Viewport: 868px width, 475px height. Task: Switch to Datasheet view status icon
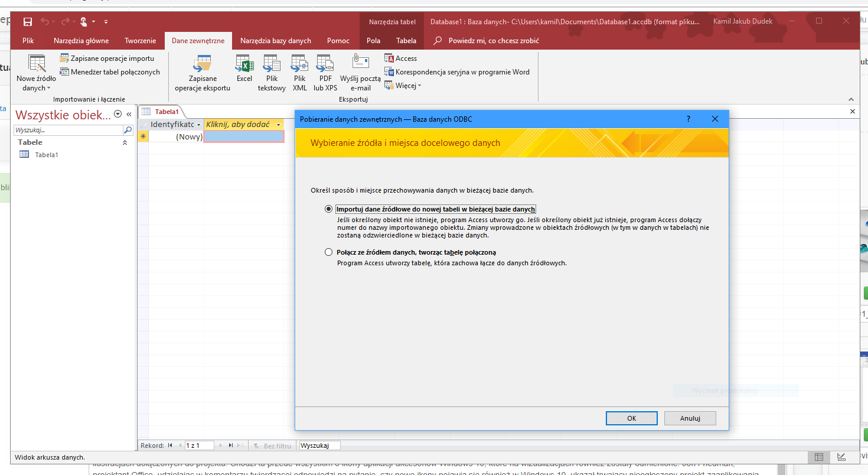[819, 457]
